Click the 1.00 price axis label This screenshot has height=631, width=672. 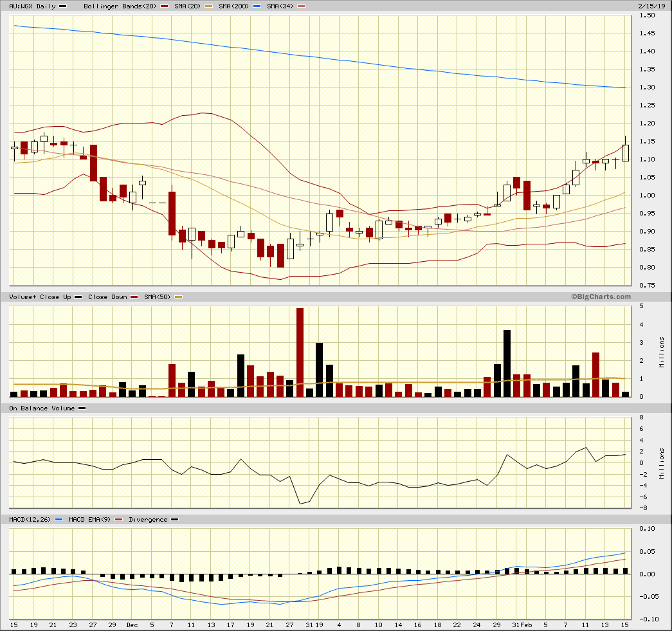click(647, 195)
